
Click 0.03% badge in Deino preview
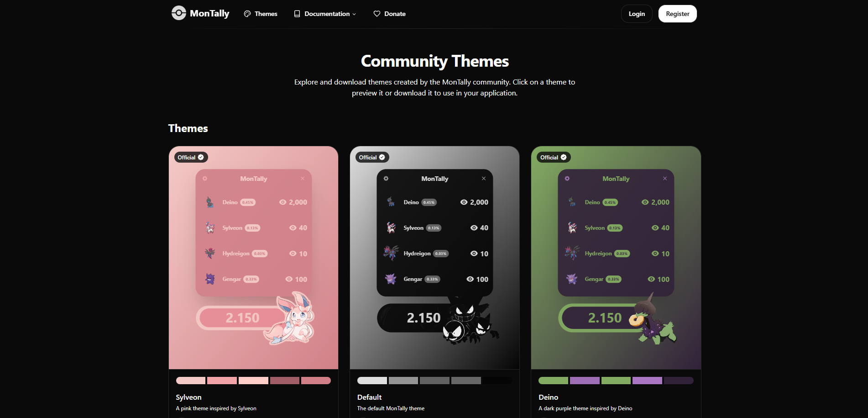click(622, 254)
